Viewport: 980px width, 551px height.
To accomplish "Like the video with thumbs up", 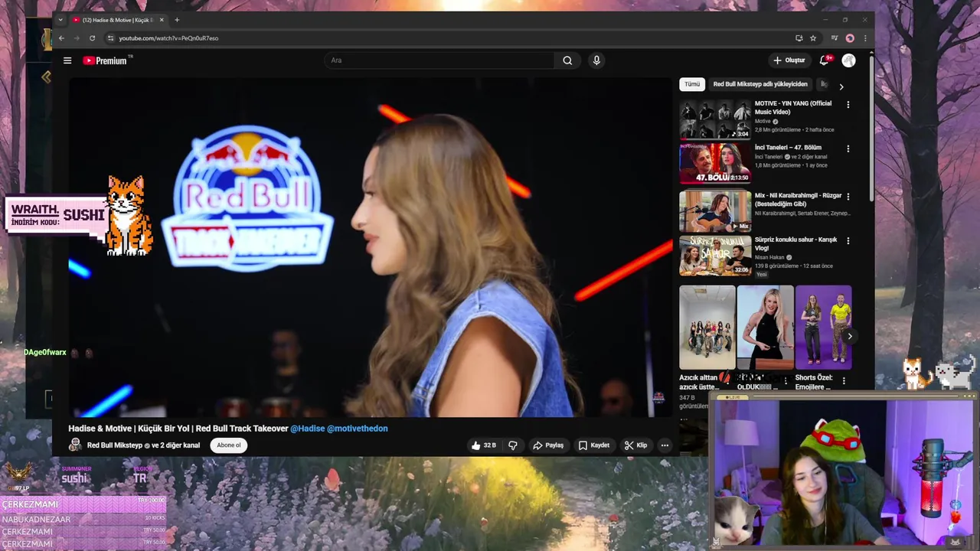I will pyautogui.click(x=484, y=445).
